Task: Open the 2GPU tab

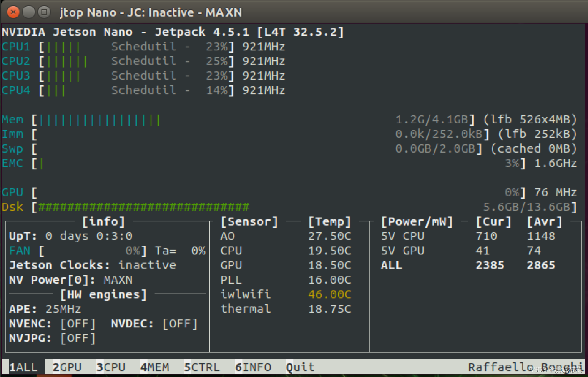Action: 67,367
